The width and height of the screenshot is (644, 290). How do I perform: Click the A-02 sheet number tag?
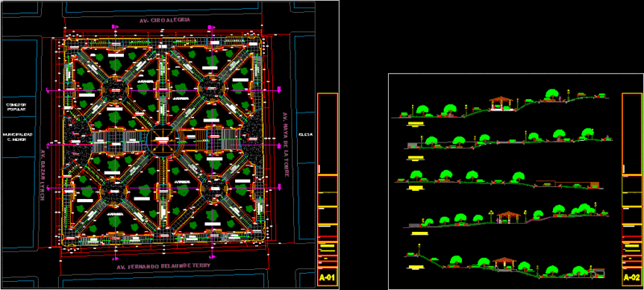[x=632, y=278]
